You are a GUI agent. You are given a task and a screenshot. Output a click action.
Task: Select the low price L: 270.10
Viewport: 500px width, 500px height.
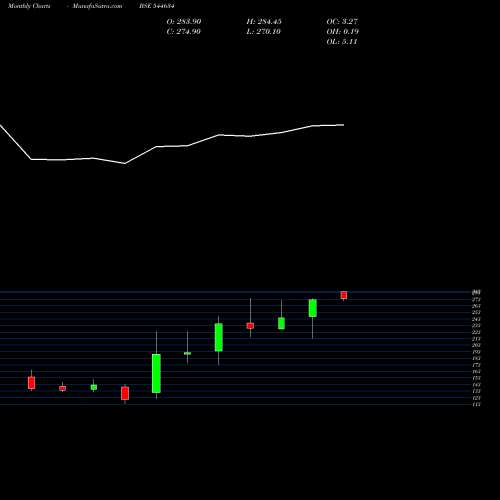[263, 31]
